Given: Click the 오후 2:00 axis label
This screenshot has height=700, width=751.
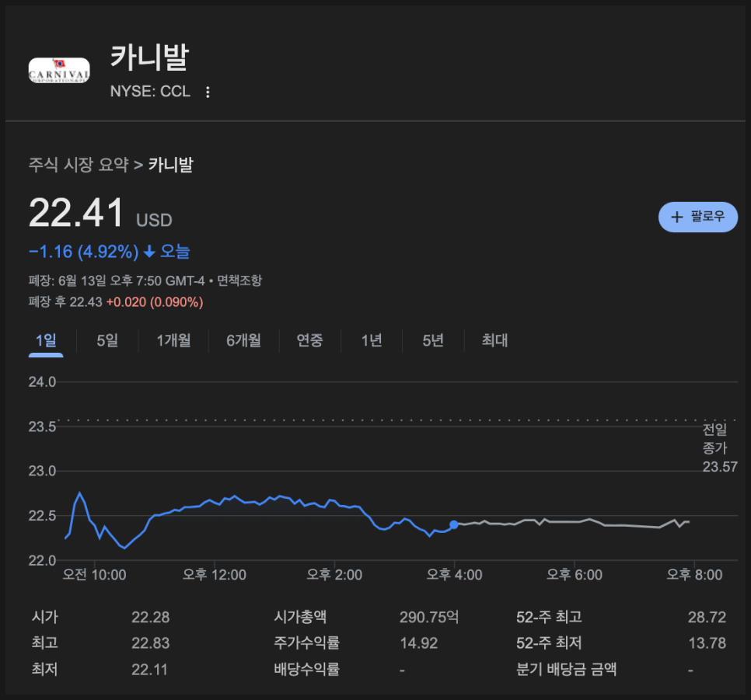Looking at the screenshot, I should point(334,575).
